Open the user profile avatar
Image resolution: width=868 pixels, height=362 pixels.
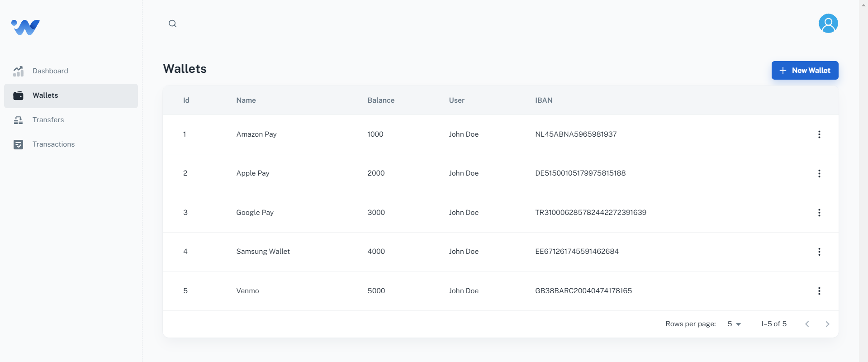(x=828, y=24)
